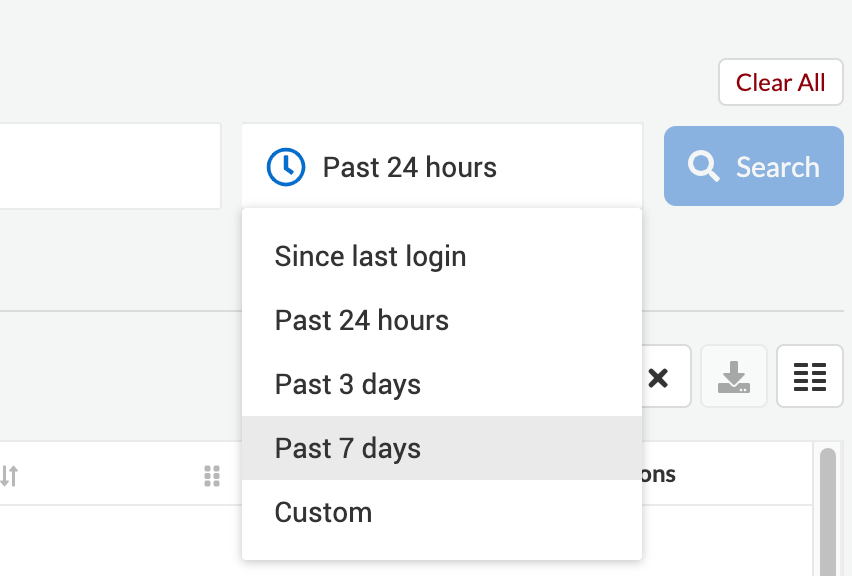The height and width of the screenshot is (576, 852).
Task: Choose Past 7 days option
Action: [x=347, y=448]
